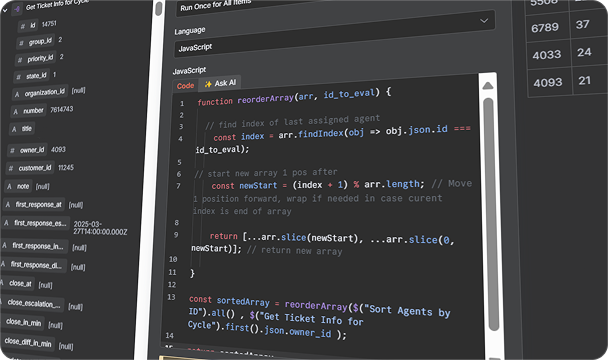Select the first_response_es... field pill
The image size is (608, 360).
coord(36,223)
